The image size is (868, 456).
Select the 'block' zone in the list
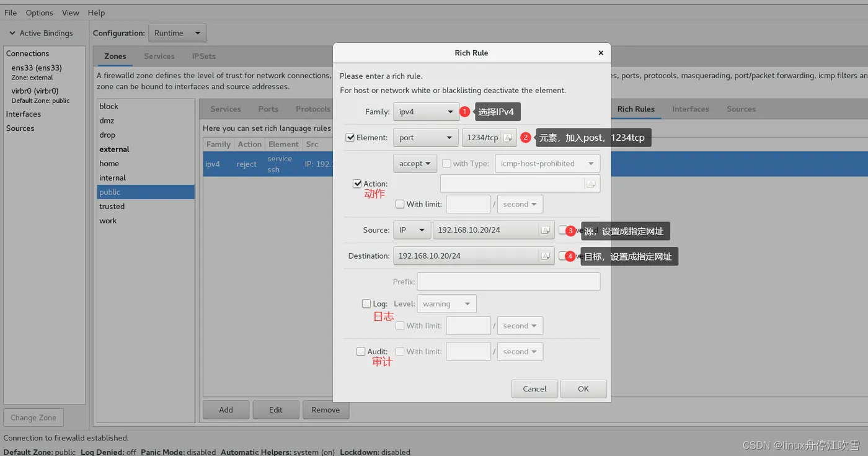coord(146,106)
